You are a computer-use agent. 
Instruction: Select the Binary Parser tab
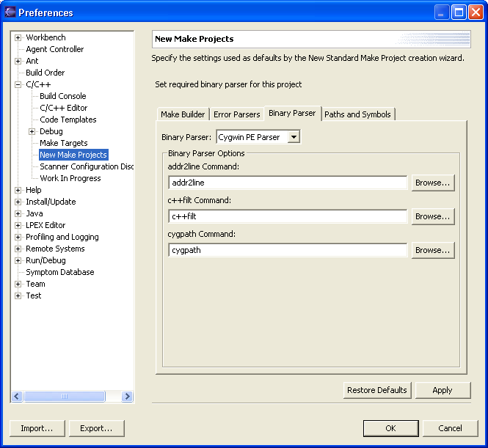[292, 113]
